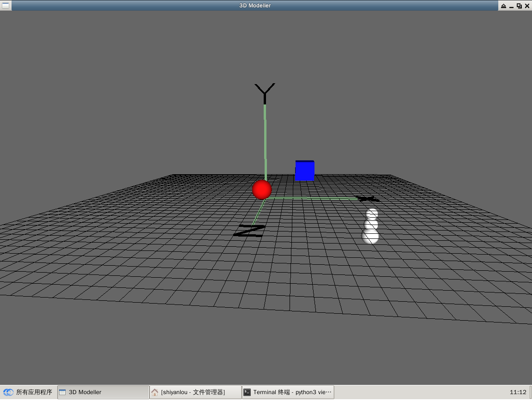Select the blue cube object
Viewport: 532px width, 414px height.
tap(305, 170)
